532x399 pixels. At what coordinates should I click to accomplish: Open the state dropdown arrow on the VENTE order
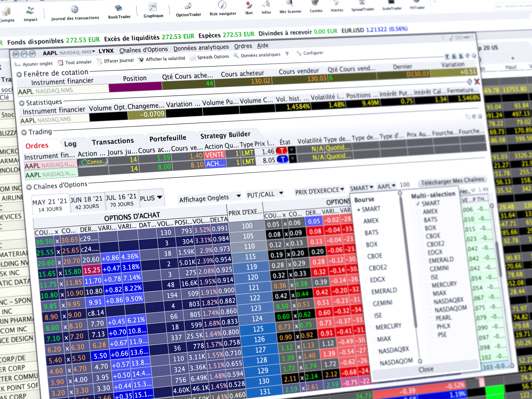point(292,150)
